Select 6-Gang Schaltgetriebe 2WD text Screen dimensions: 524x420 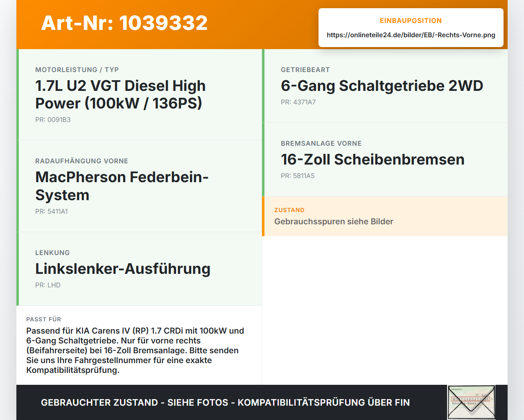tap(382, 86)
